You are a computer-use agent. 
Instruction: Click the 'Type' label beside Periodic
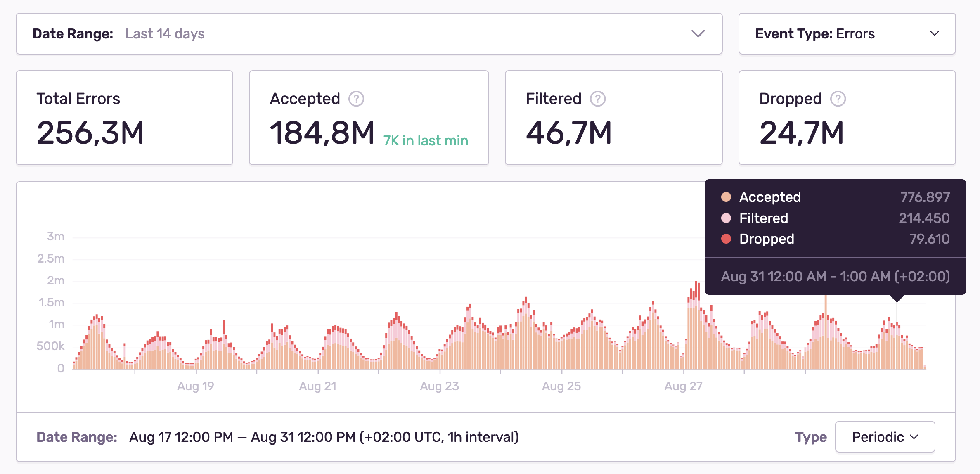811,437
